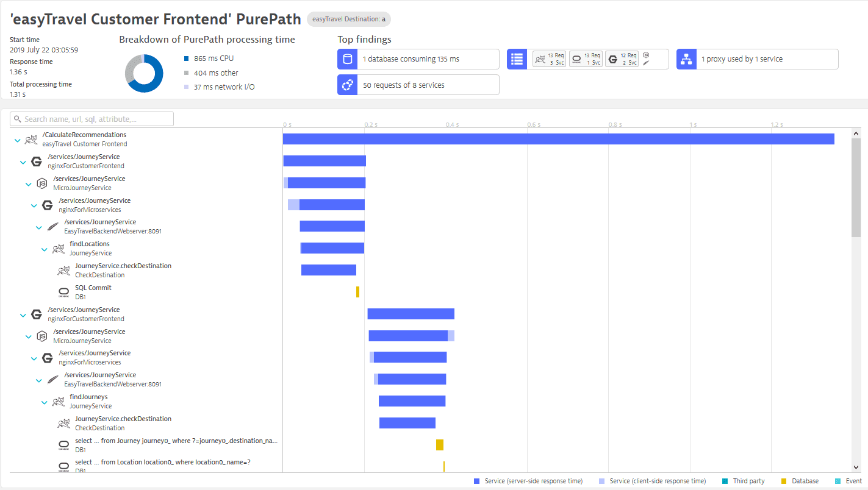The image size is (868, 490).
Task: Collapse the second MicroJourneyService node
Action: tap(28, 337)
